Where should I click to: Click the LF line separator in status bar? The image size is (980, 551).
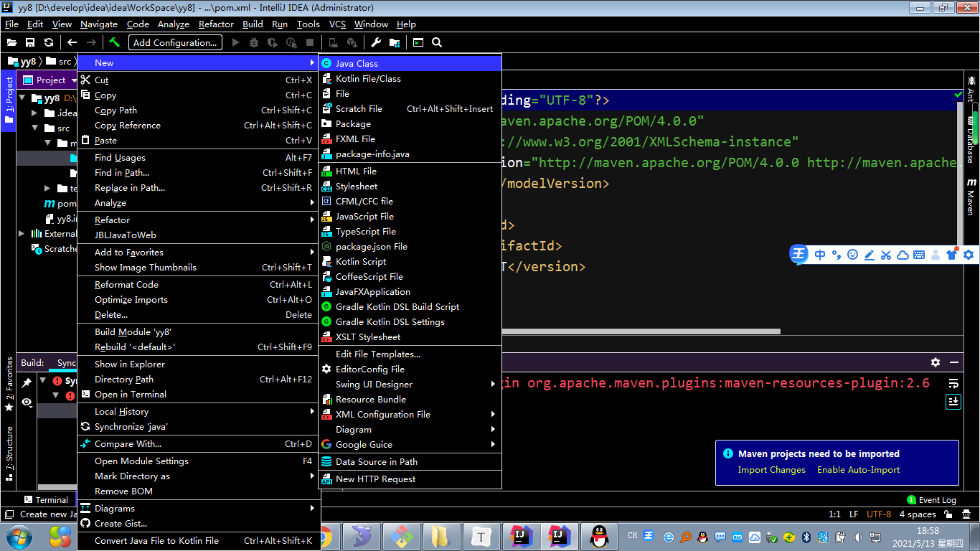854,514
